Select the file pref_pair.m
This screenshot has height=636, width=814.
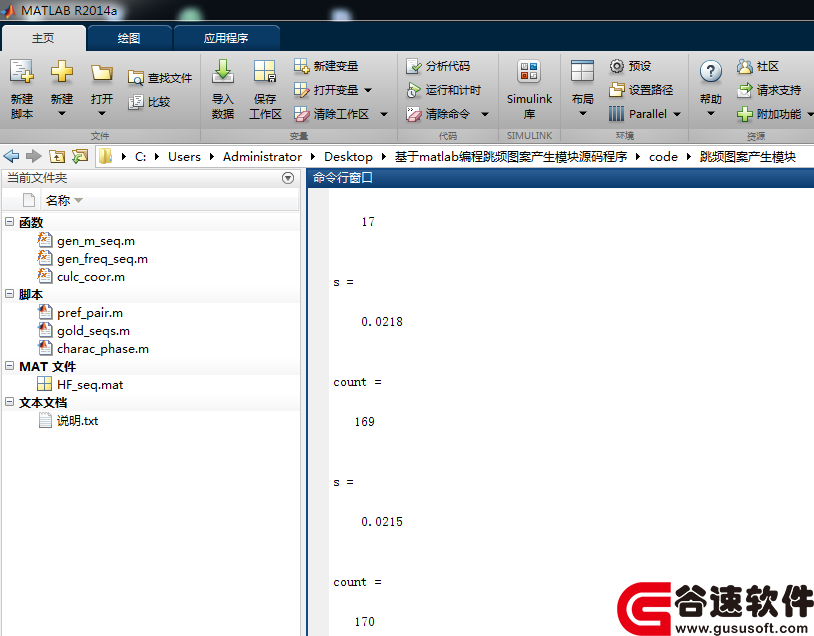coord(90,313)
